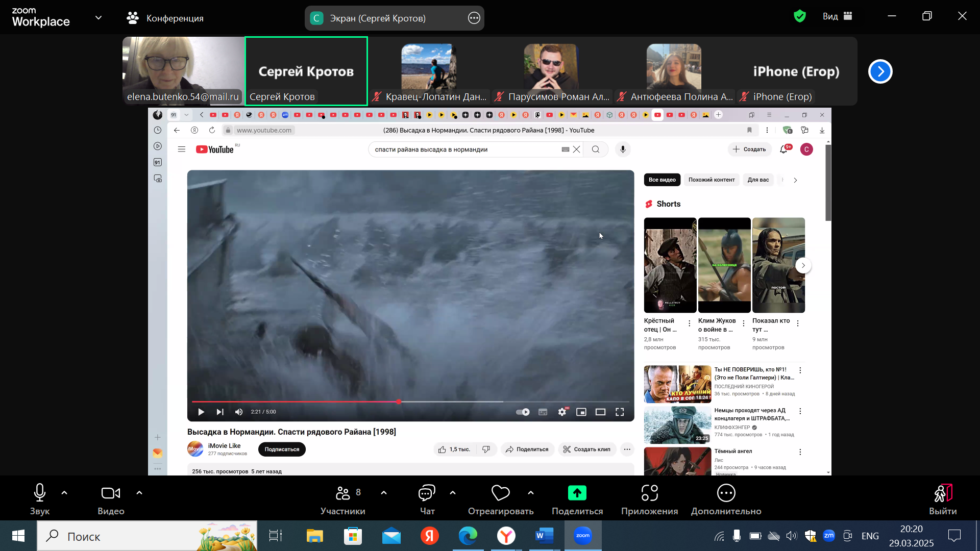The width and height of the screenshot is (980, 551).
Task: Toggle the Zoom camera (Видео) button
Action: tap(111, 499)
